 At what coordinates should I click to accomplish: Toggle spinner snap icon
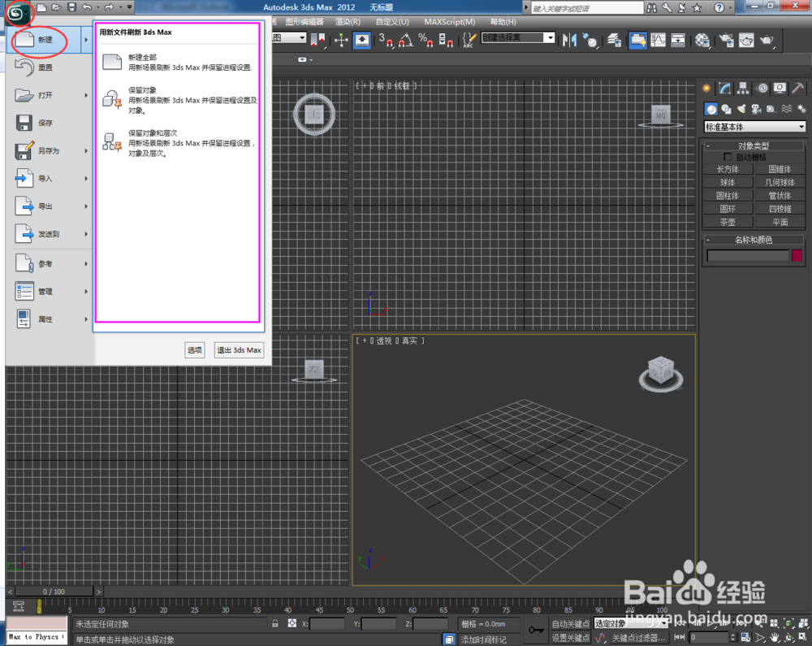click(445, 40)
